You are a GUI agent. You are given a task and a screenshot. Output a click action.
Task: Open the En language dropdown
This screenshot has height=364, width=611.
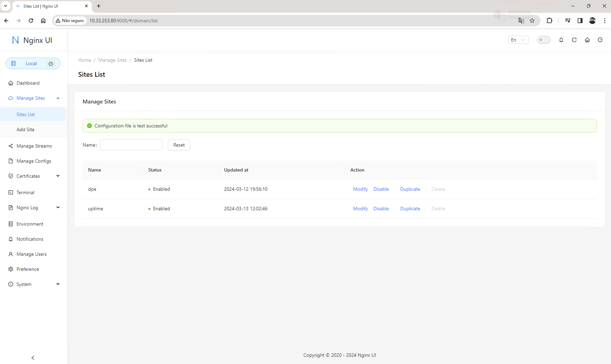518,40
